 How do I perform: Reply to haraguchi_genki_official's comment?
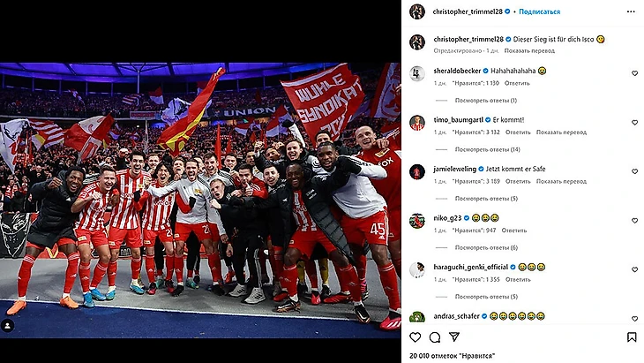pos(518,280)
